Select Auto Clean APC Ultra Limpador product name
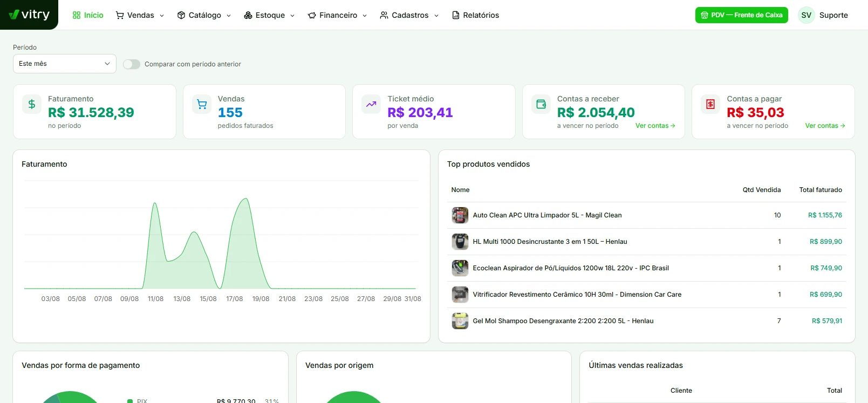The image size is (868, 403). 547,215
